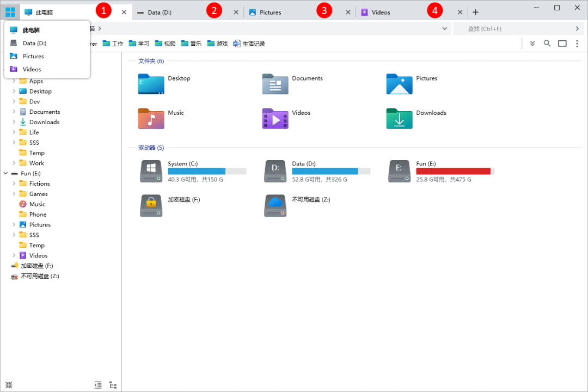Toggle the preview pane rectangle icon
The image size is (588, 392).
point(562,43)
